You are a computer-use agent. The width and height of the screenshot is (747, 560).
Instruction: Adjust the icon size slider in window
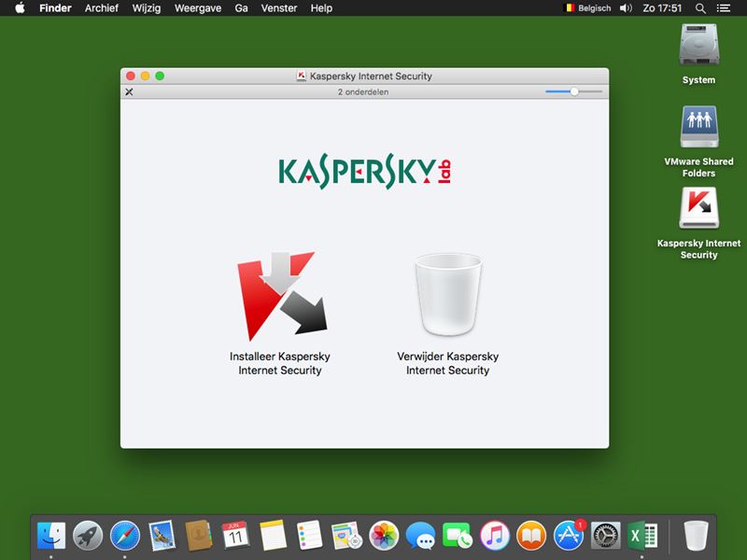point(574,91)
